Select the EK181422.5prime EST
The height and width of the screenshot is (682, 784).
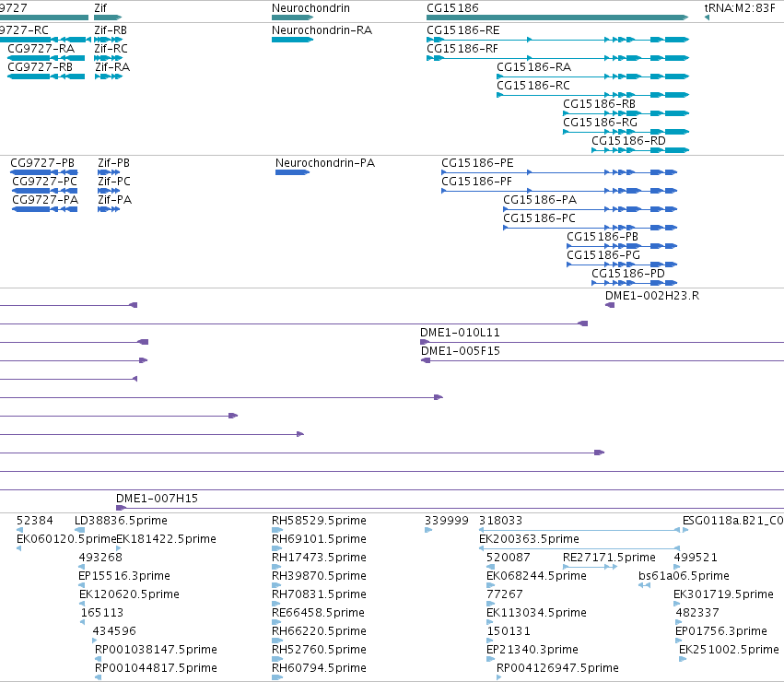(x=119, y=548)
